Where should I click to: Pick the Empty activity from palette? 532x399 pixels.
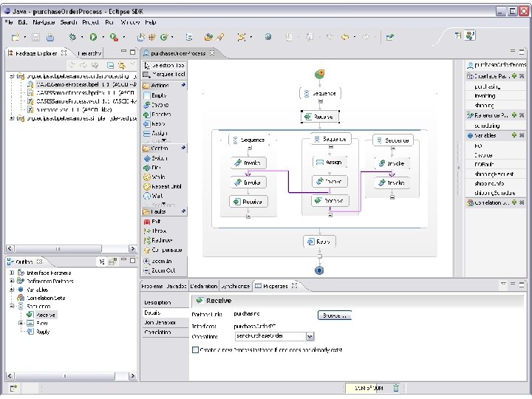[155, 95]
